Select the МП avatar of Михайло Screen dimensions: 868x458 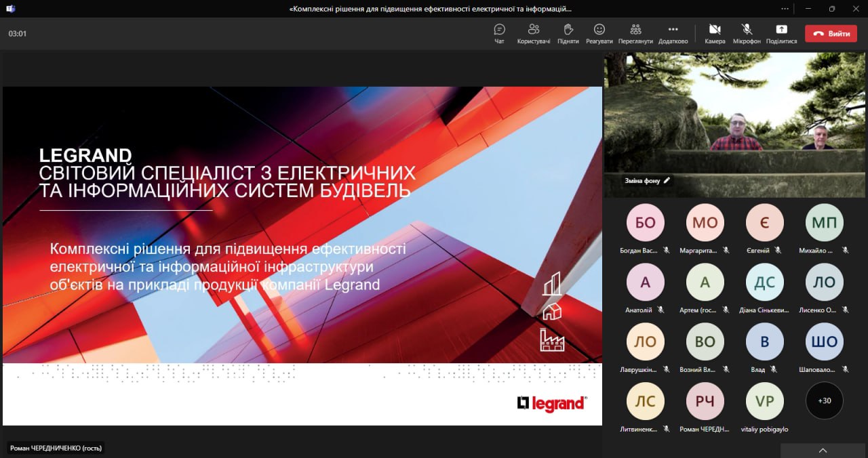click(825, 223)
